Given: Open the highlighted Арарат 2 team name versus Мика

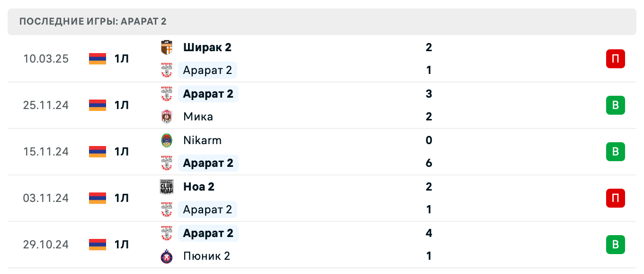Looking at the screenshot, I should [x=208, y=93].
